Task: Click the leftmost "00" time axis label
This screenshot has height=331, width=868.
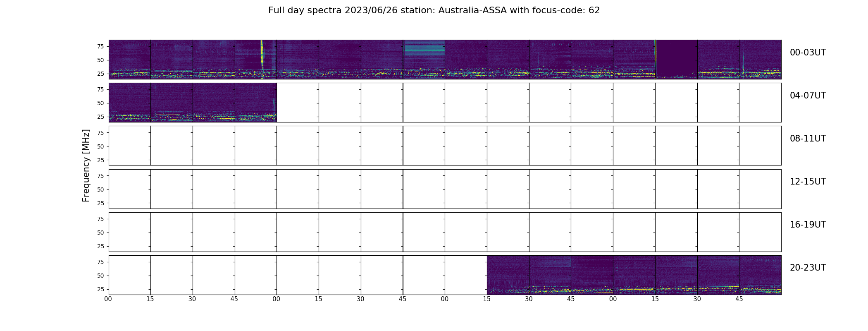Action: [108, 299]
